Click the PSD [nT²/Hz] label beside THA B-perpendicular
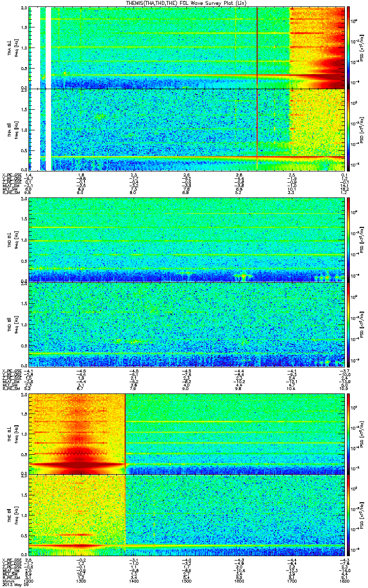 click(x=362, y=48)
